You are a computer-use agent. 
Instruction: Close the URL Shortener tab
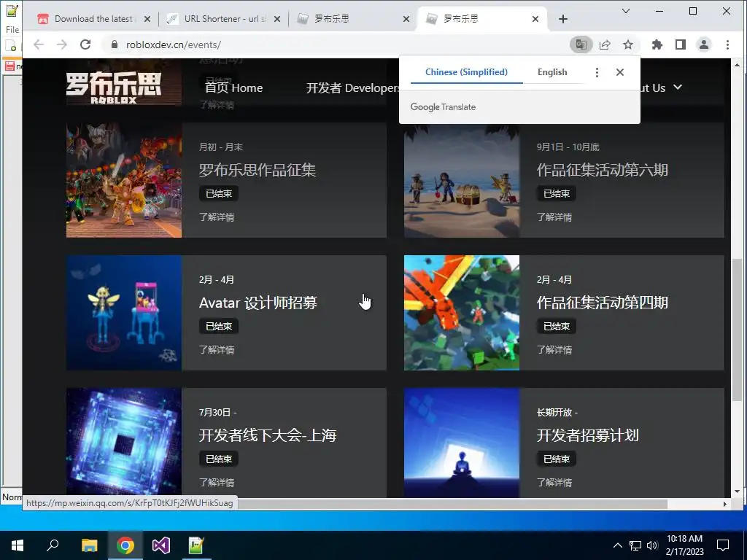point(277,19)
